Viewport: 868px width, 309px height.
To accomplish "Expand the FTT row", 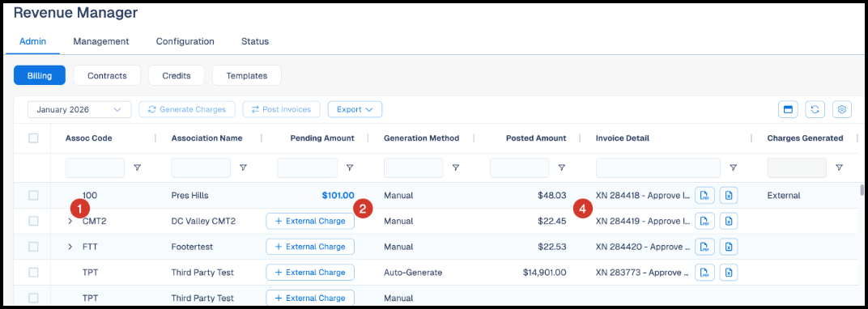I will [70, 247].
